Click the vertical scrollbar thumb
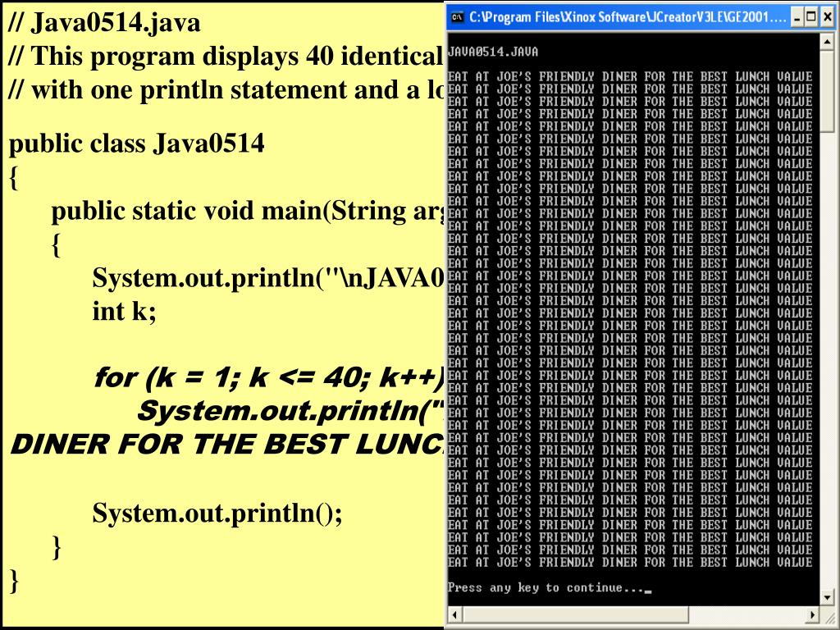This screenshot has height=630, width=840. (x=827, y=90)
